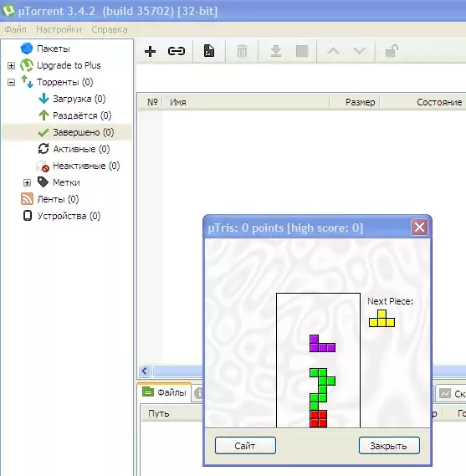Select Торренты (0) category
The width and height of the screenshot is (466, 476).
pos(65,82)
